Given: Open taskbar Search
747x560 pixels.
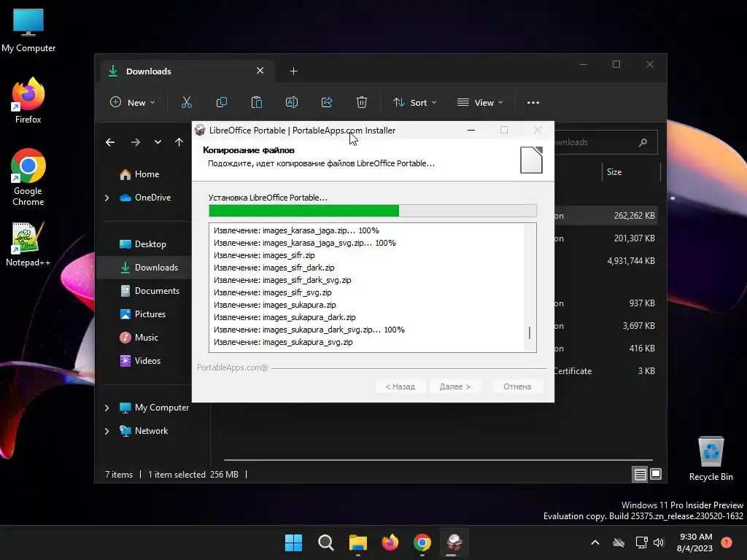Looking at the screenshot, I should pos(326,542).
